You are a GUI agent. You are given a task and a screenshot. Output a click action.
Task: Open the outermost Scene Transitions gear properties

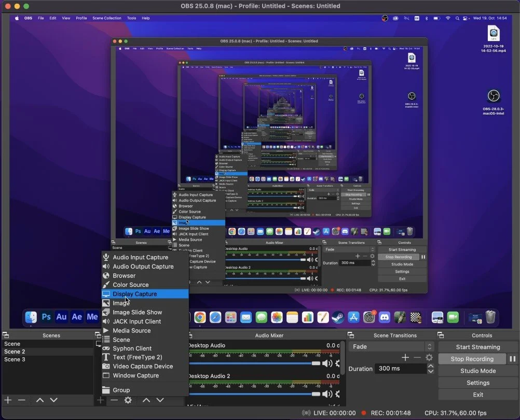pyautogui.click(x=429, y=357)
